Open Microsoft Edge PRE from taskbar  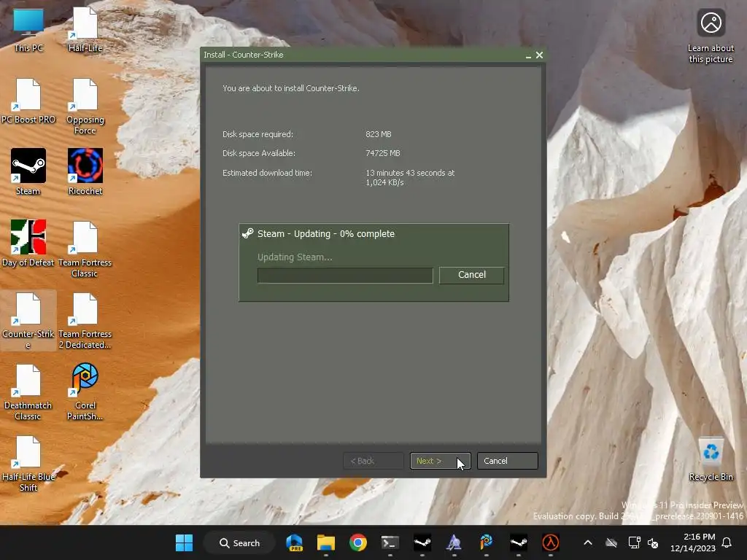[295, 542]
